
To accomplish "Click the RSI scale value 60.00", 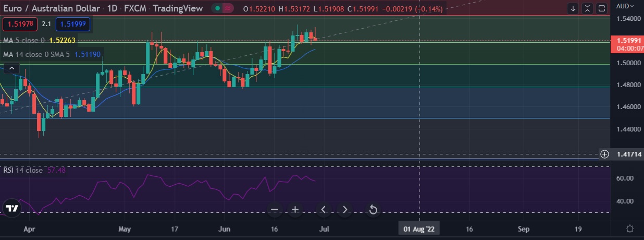I will tap(625, 178).
